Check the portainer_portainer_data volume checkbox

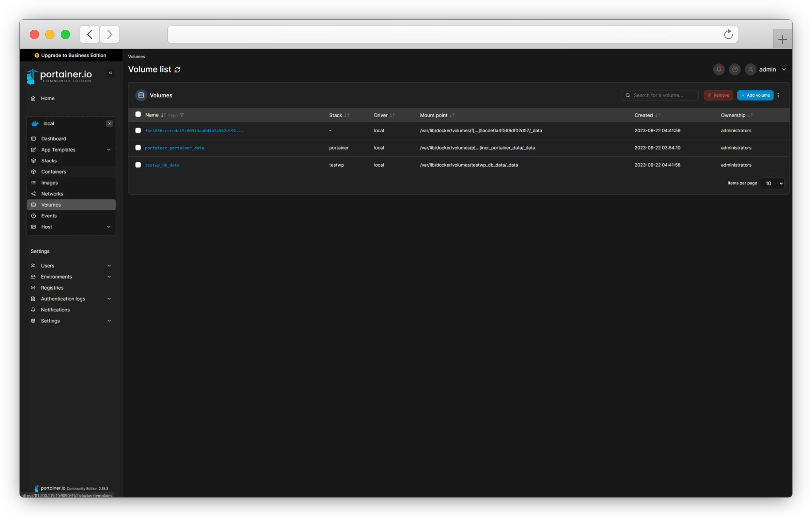(138, 148)
